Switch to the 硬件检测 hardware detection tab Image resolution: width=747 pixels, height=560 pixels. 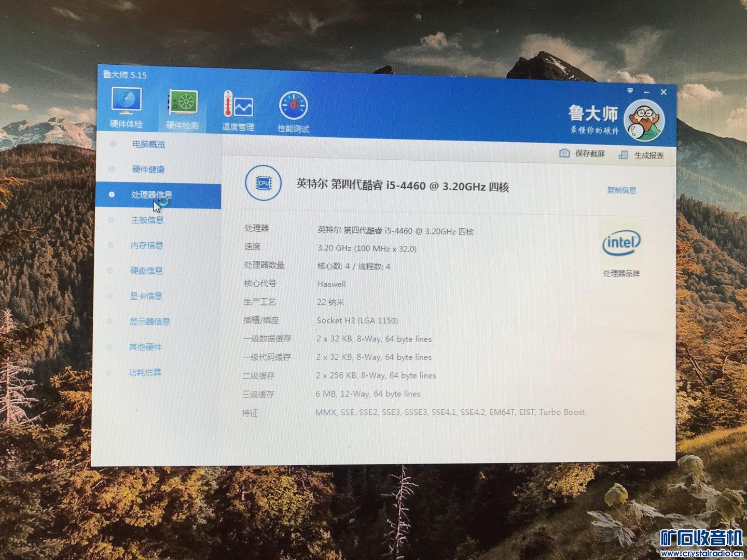pyautogui.click(x=182, y=109)
